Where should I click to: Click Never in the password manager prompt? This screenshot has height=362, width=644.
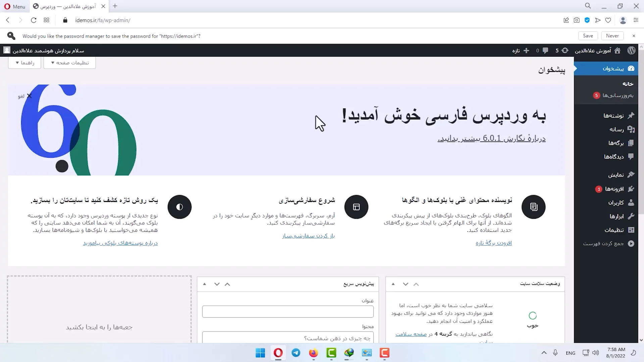tap(612, 36)
